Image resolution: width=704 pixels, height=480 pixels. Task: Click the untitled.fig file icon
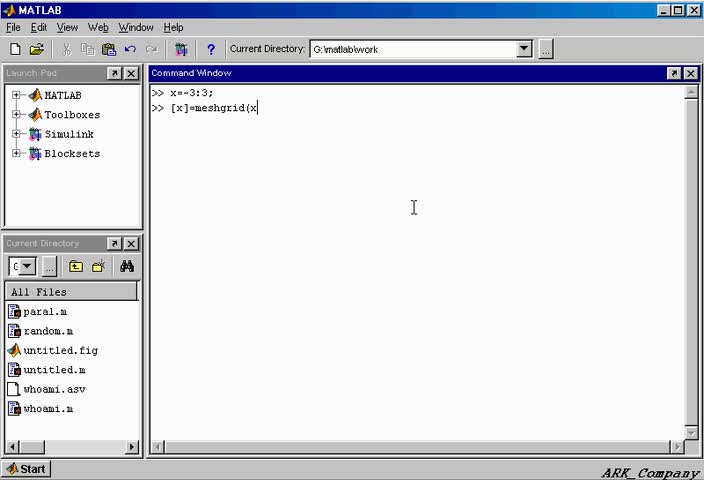click(x=14, y=350)
